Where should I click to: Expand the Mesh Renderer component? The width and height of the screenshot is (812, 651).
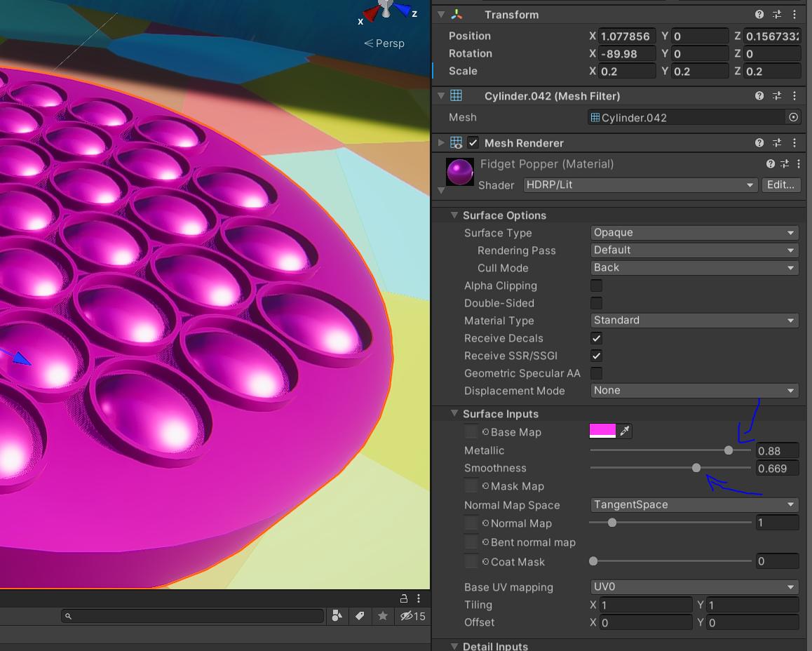pyautogui.click(x=441, y=142)
